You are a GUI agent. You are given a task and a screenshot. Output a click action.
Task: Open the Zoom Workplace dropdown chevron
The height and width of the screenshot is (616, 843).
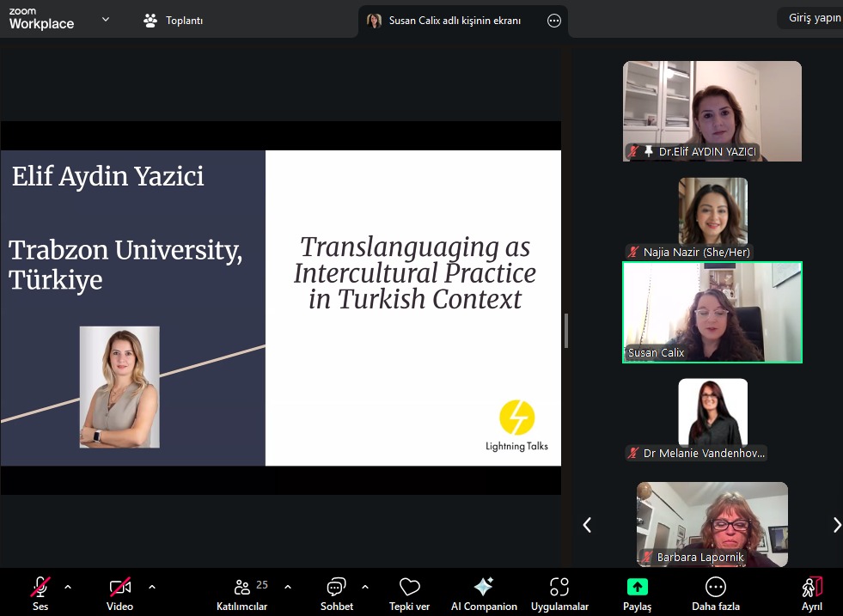tap(106, 19)
